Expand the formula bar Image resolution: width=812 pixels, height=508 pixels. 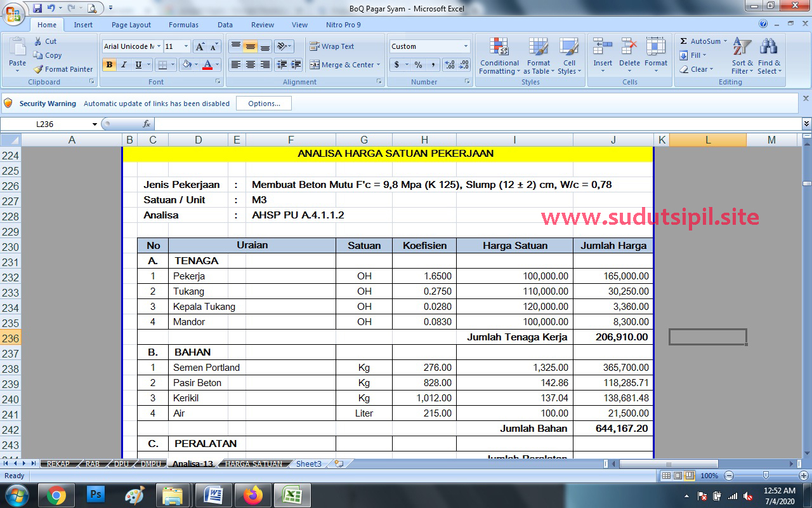(x=806, y=124)
